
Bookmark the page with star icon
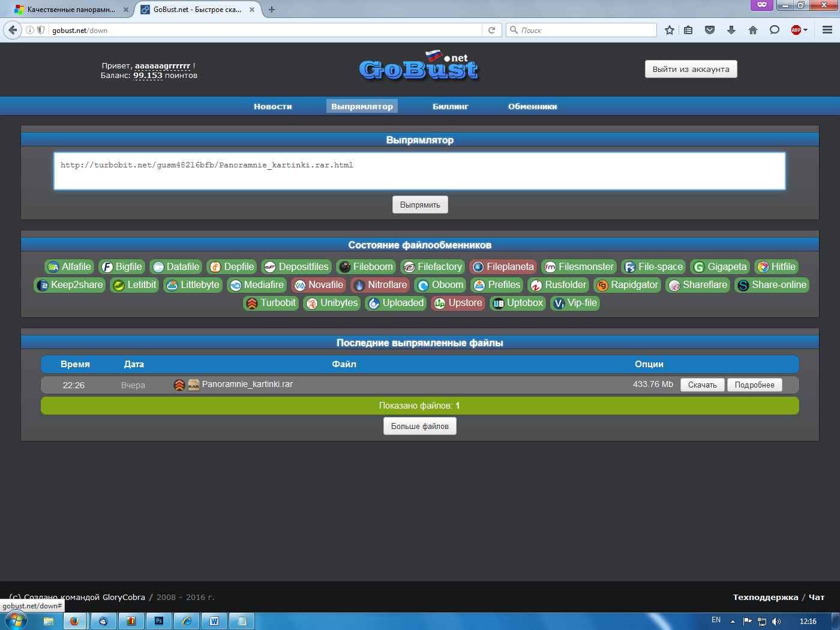[x=669, y=30]
